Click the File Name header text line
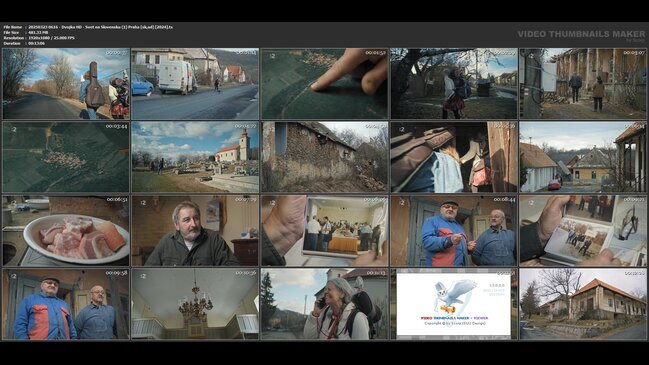Viewport: 649px width, 365px height. coord(88,27)
